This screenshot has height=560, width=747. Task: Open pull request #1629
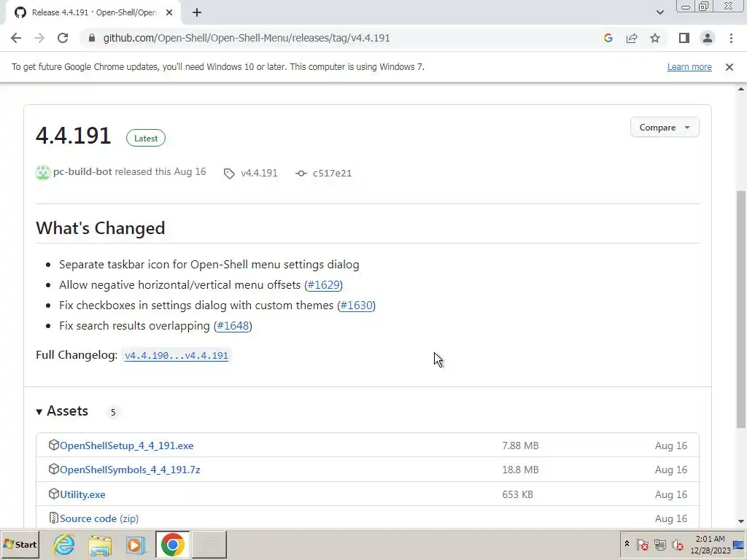tap(323, 285)
